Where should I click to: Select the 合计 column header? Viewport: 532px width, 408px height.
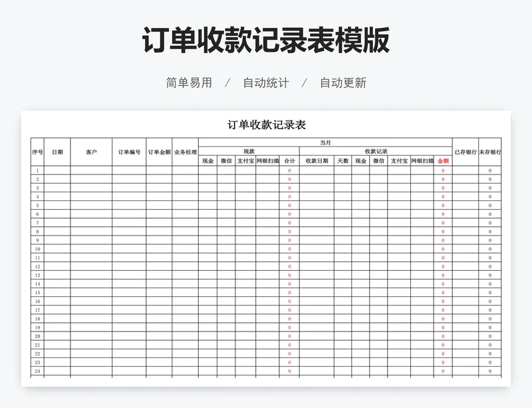[x=289, y=161]
